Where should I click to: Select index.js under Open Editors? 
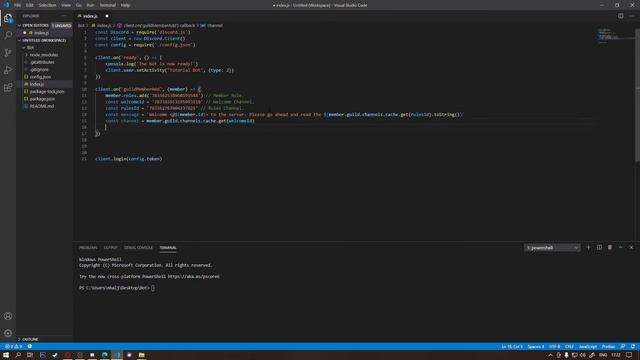41,33
